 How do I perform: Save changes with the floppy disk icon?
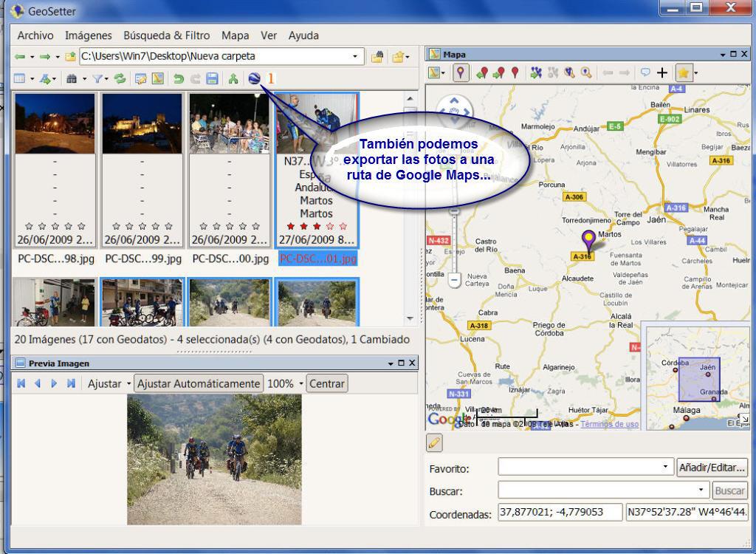[212, 78]
